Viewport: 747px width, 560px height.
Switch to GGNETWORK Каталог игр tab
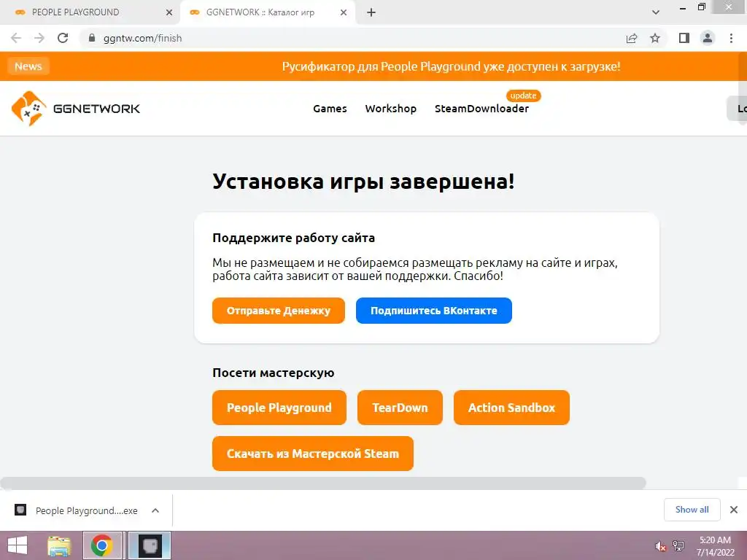point(267,12)
